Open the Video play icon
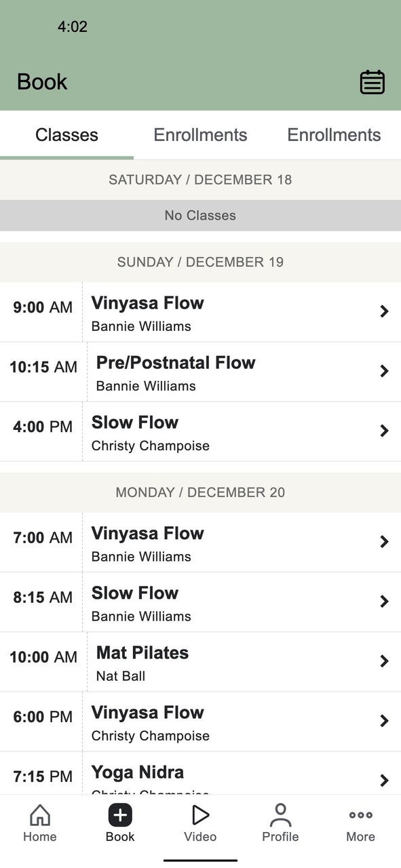 (x=199, y=816)
